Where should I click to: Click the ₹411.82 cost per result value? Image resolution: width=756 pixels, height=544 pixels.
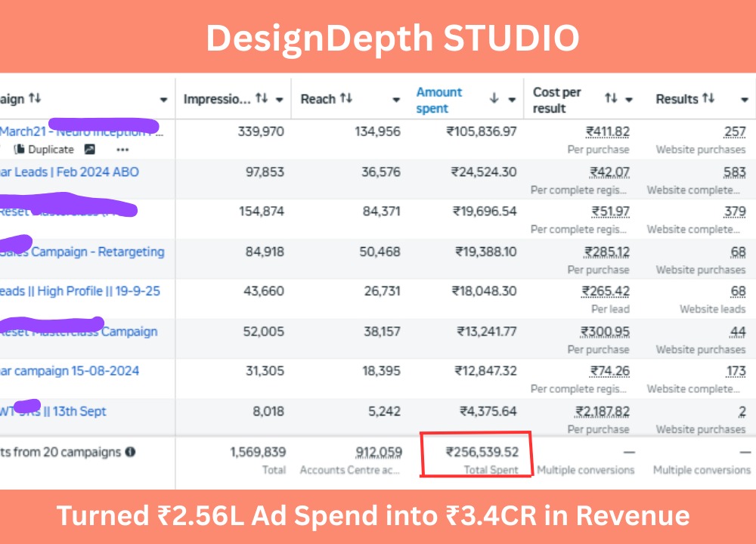click(607, 132)
